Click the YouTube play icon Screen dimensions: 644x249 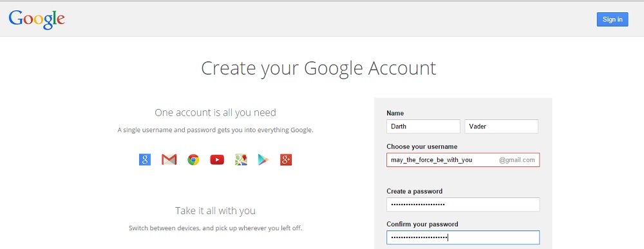pyautogui.click(x=217, y=160)
